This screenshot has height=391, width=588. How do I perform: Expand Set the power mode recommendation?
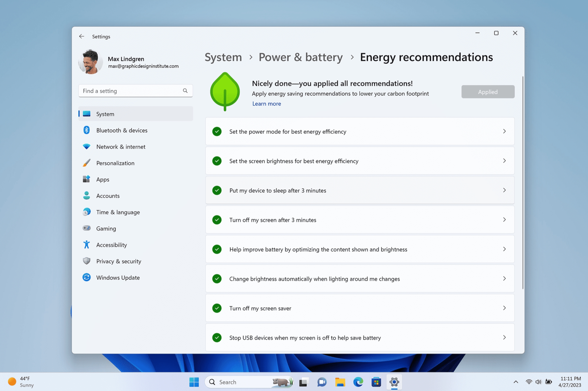point(505,131)
